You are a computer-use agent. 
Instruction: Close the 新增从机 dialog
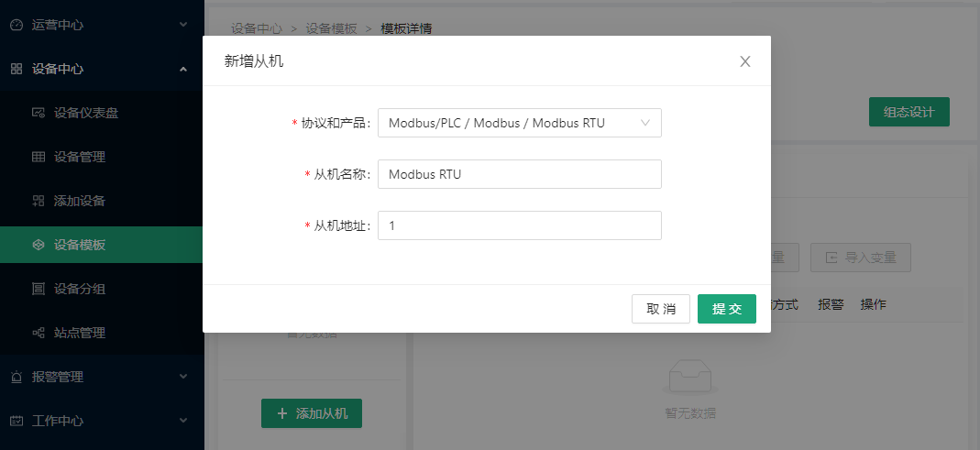(745, 61)
